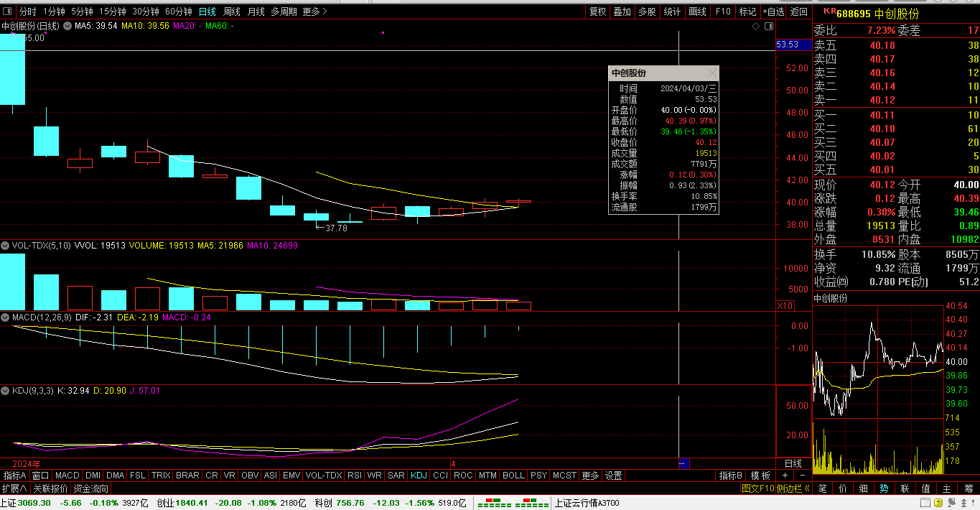
Task: Zoom out the chart with the − button
Action: tap(802, 476)
